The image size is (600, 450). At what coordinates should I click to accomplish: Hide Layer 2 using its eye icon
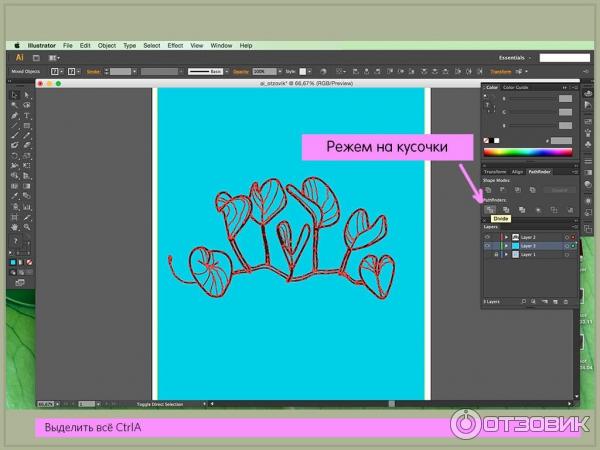pos(487,237)
